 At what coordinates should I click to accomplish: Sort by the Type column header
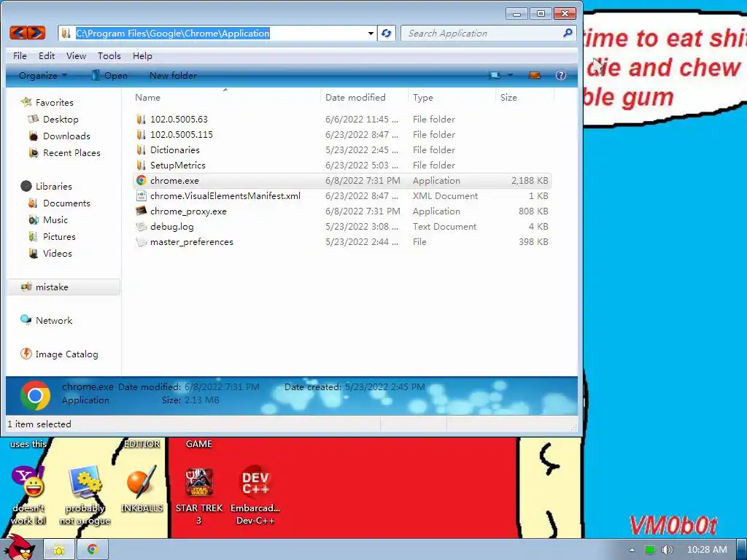pos(423,97)
